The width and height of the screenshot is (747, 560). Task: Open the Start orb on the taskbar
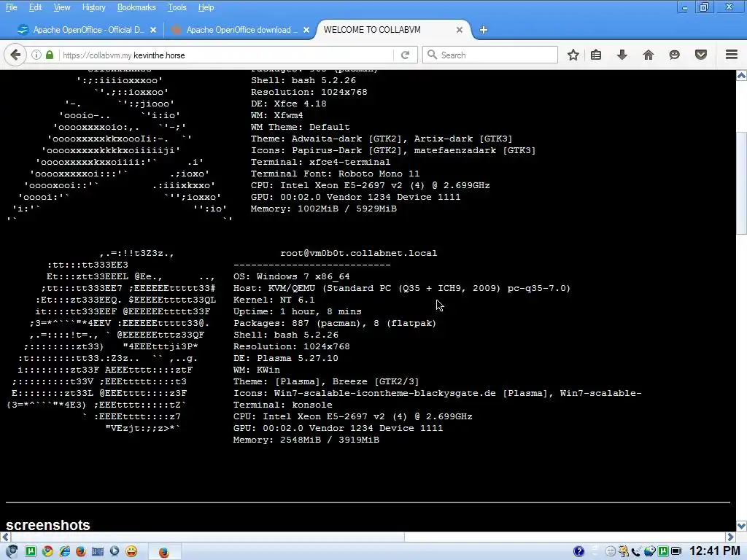12,551
